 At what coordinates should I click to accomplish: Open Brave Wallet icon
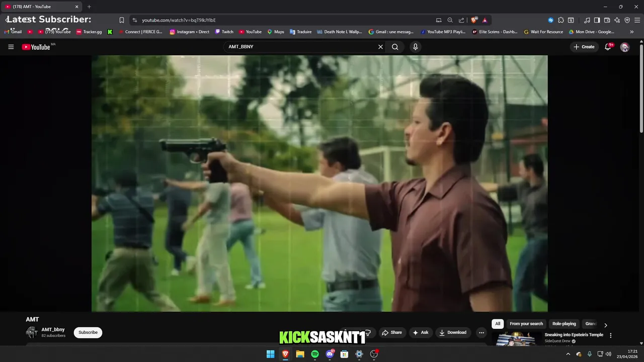pyautogui.click(x=607, y=20)
